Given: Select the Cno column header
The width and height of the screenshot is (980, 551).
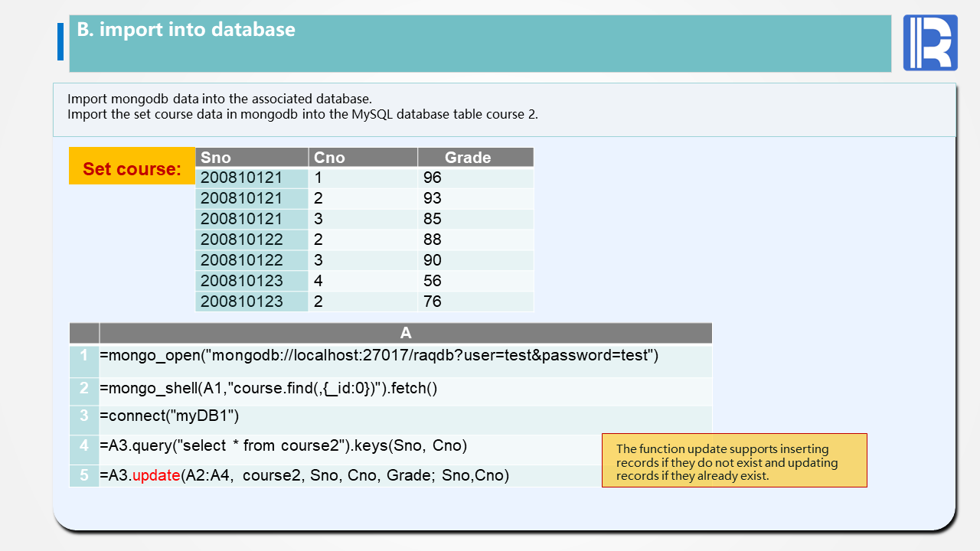Looking at the screenshot, I should click(x=363, y=158).
